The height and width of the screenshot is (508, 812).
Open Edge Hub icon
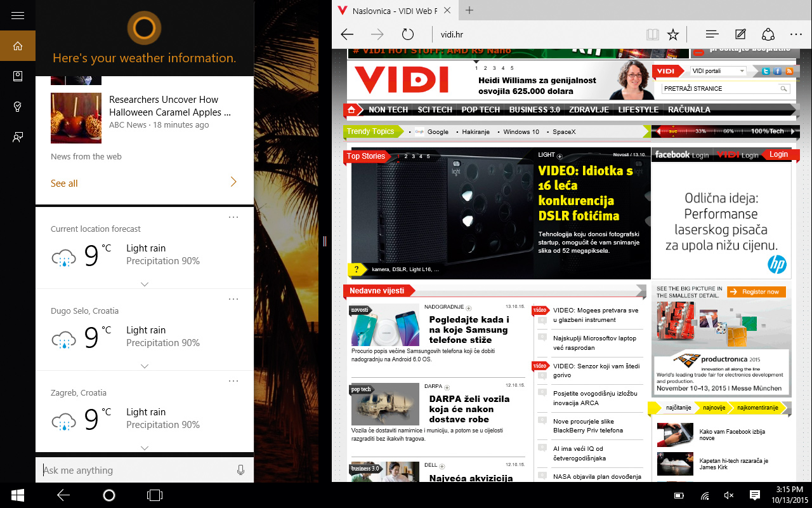(712, 34)
